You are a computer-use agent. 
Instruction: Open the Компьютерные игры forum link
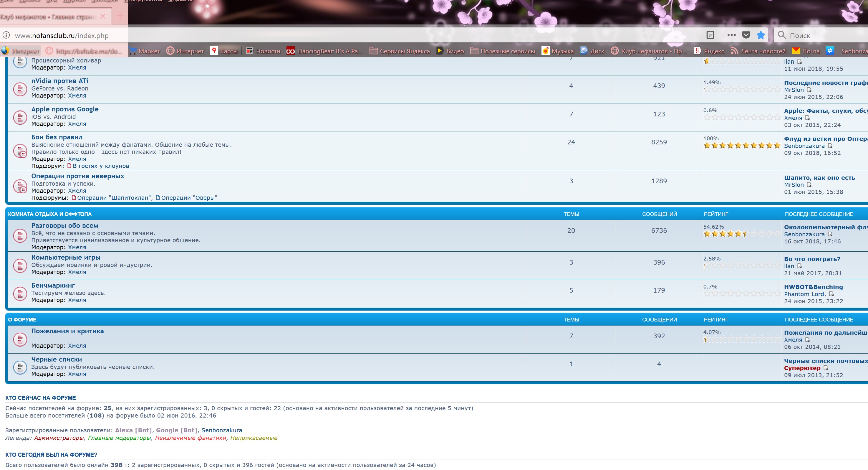click(66, 257)
